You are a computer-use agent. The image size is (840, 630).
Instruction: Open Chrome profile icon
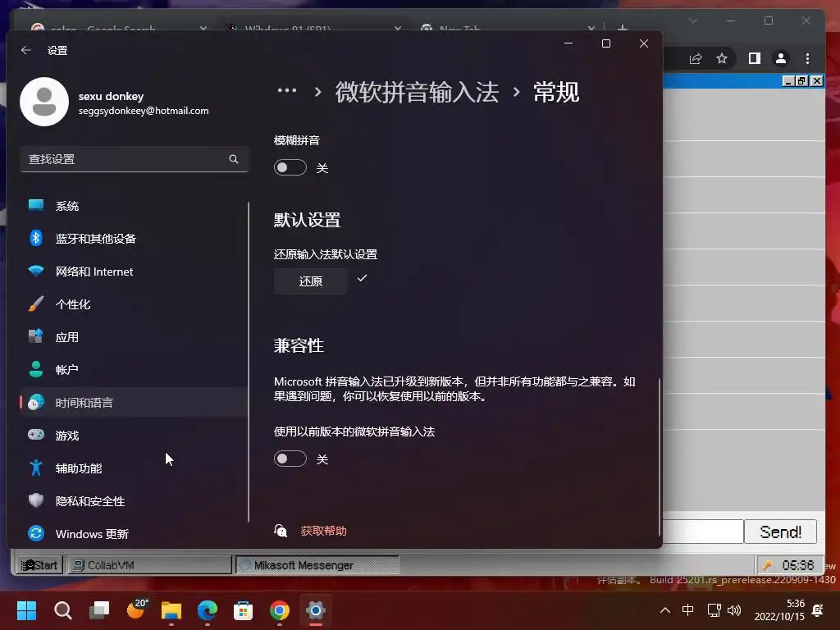tap(781, 58)
